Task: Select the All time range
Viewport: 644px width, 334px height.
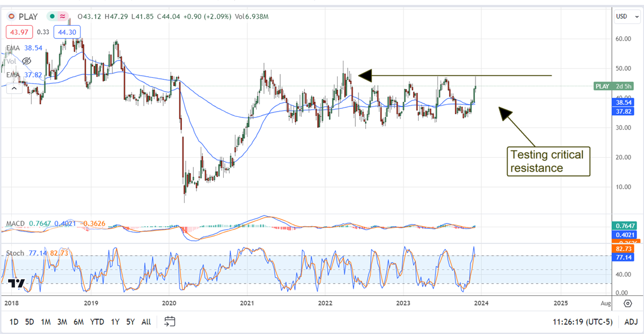Action: (x=146, y=322)
